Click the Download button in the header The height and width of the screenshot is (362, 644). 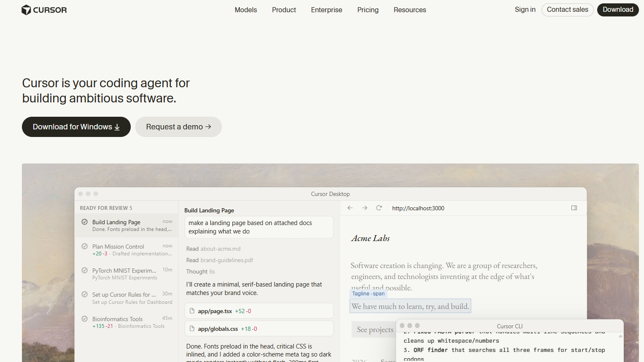(x=618, y=10)
